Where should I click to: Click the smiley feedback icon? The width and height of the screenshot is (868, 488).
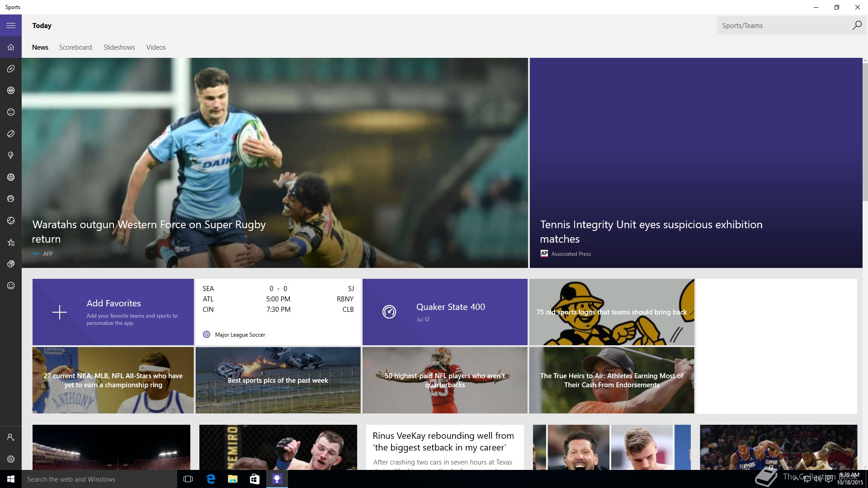tap(11, 286)
